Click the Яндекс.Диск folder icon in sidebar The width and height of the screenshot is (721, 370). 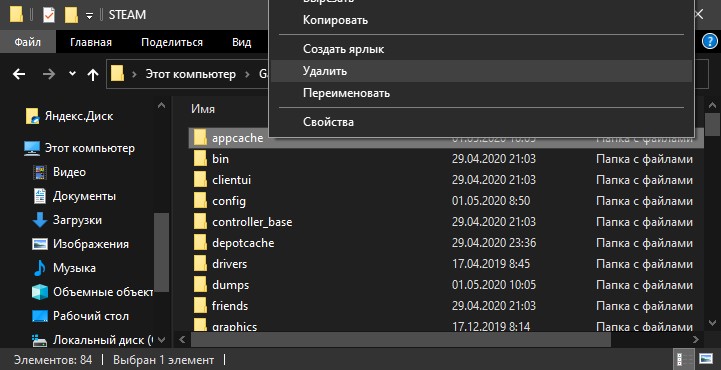[x=32, y=116]
